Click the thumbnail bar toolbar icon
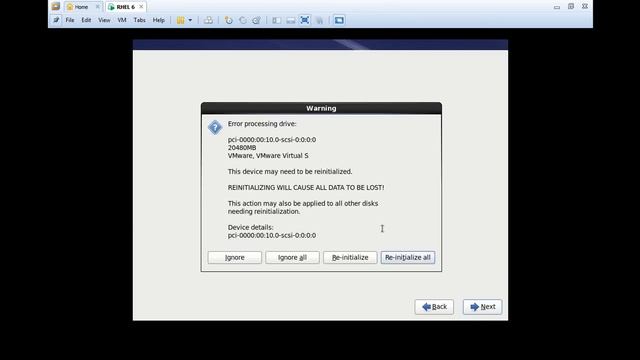 coord(291,20)
